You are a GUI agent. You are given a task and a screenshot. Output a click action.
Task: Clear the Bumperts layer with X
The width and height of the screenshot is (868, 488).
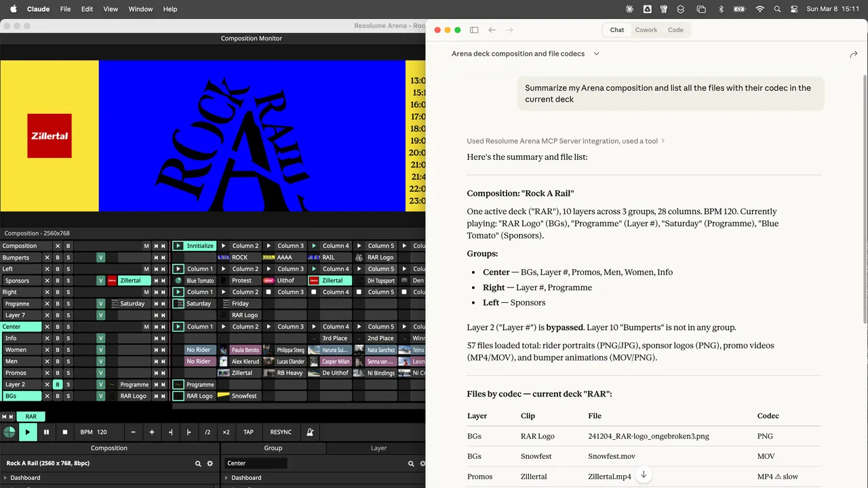click(x=47, y=258)
